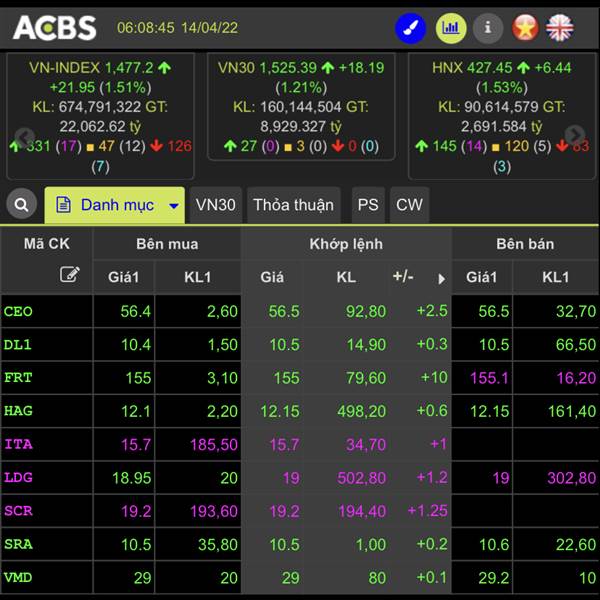This screenshot has width=600, height=600.
Task: Switch to the Thỏa thuận tab
Action: (293, 205)
